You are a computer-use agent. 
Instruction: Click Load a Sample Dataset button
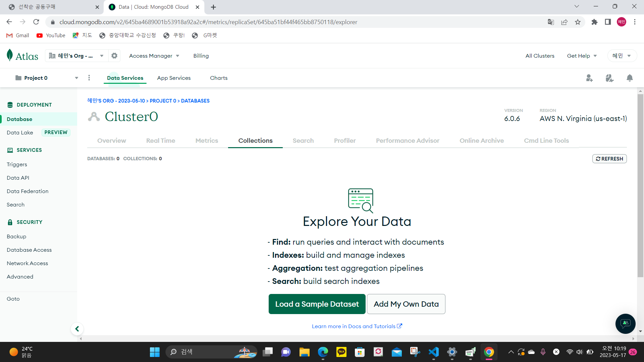point(317,304)
